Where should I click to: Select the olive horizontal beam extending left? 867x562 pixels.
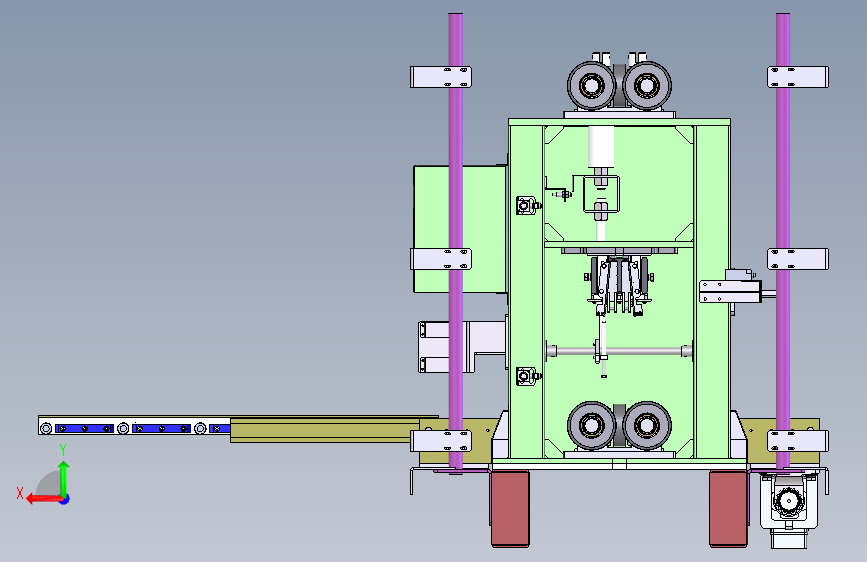325,430
